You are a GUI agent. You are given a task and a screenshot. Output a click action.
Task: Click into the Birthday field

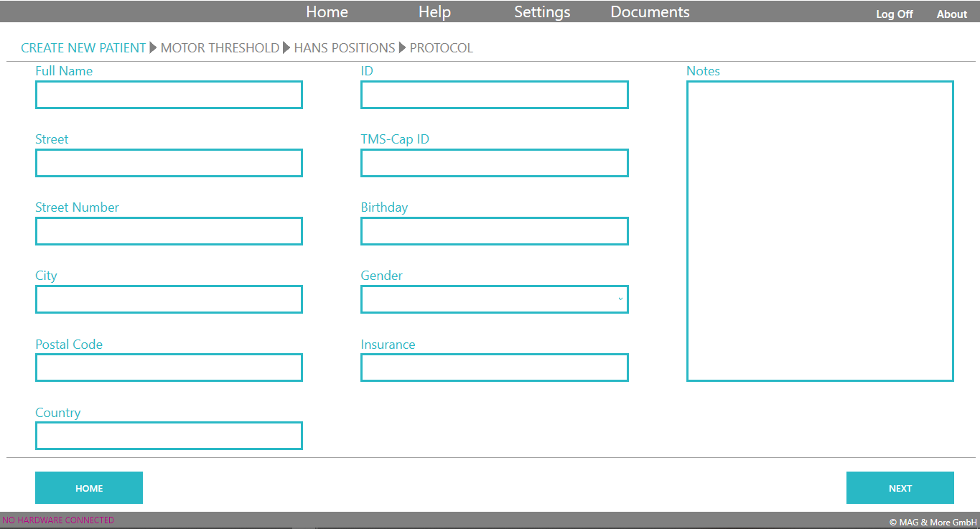click(x=494, y=231)
